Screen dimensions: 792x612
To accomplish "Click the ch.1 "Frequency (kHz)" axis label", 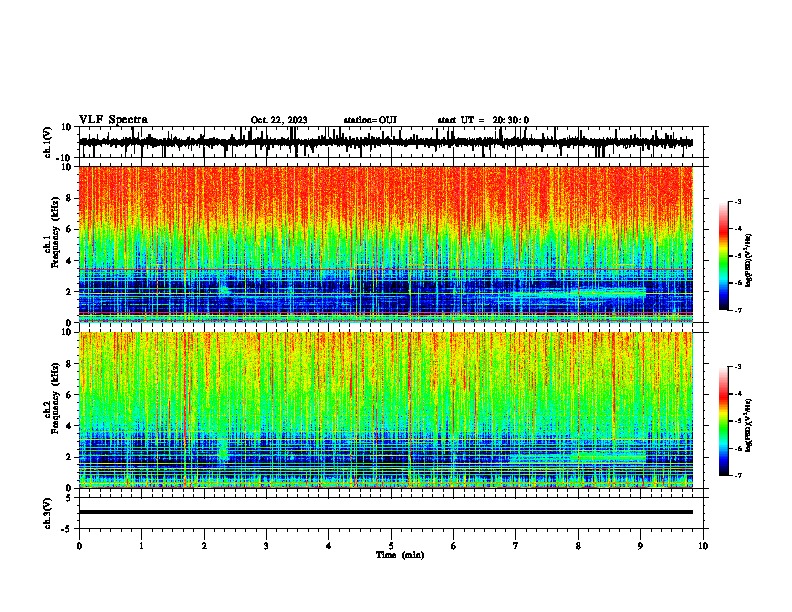I will (55, 232).
